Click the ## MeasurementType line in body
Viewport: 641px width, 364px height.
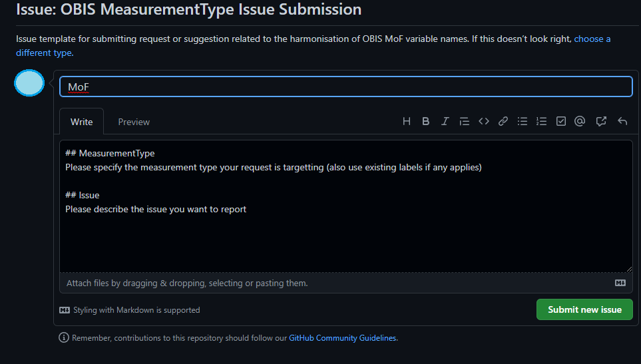point(110,153)
